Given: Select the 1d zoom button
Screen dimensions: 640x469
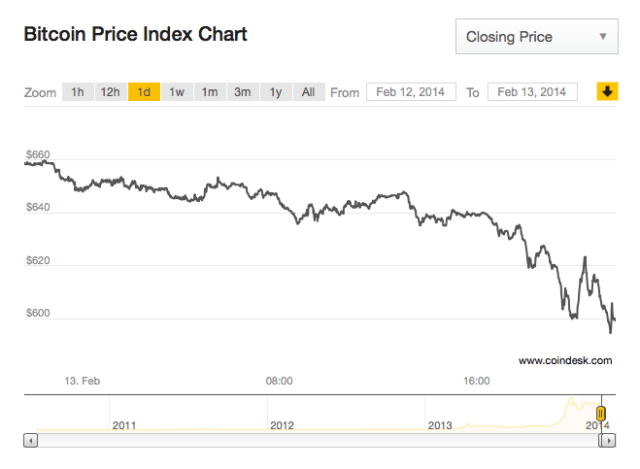Looking at the screenshot, I should coord(144,92).
